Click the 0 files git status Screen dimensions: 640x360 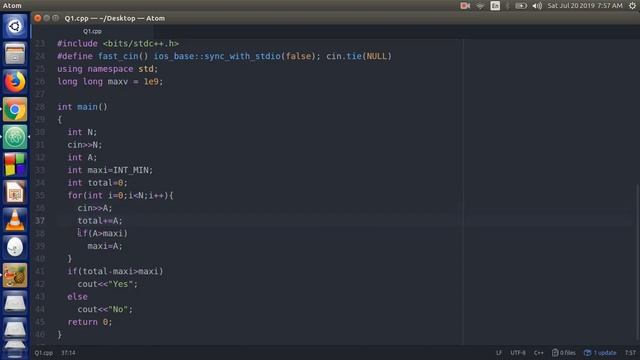coord(564,353)
